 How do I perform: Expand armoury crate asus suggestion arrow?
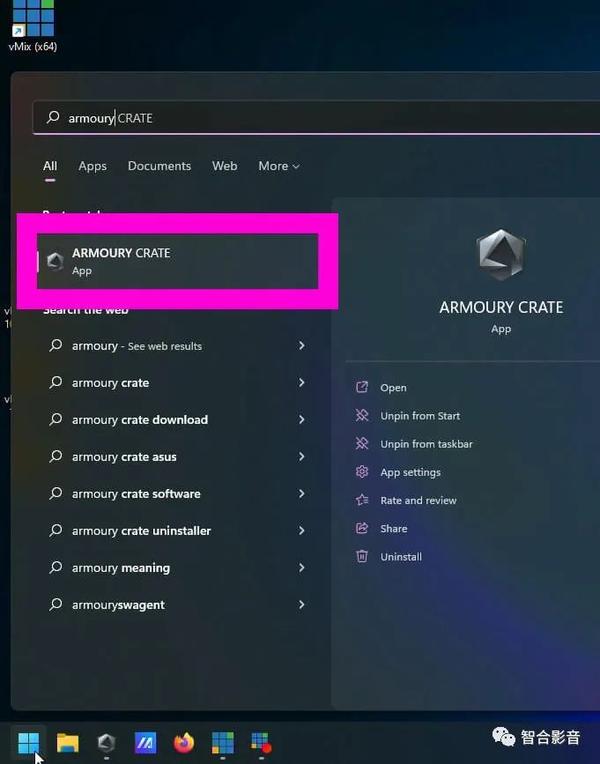[x=302, y=457]
